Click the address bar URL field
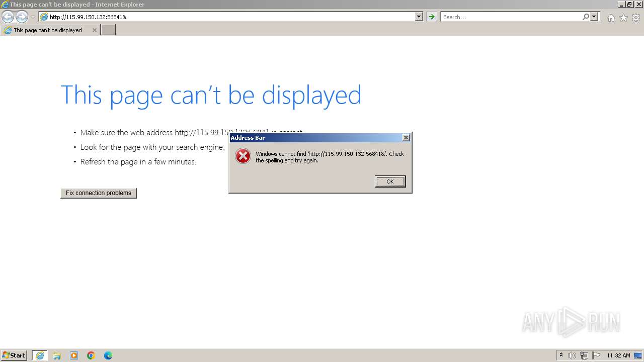The width and height of the screenshot is (644, 362). click(x=231, y=17)
